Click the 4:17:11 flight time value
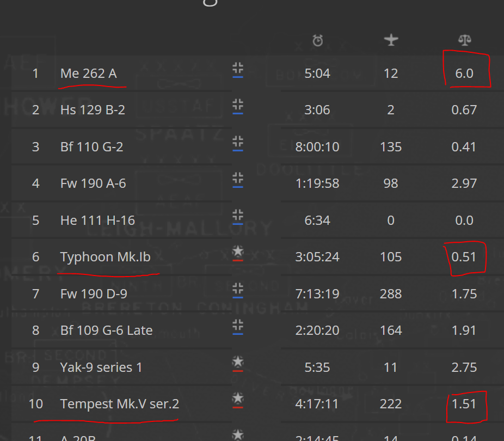 [x=317, y=404]
